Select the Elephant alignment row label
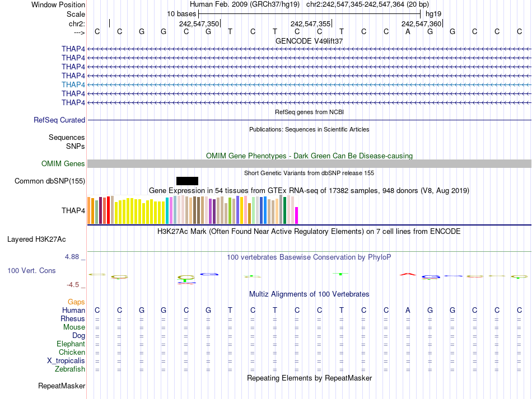Image resolution: width=532 pixels, height=399 pixels. (x=71, y=344)
